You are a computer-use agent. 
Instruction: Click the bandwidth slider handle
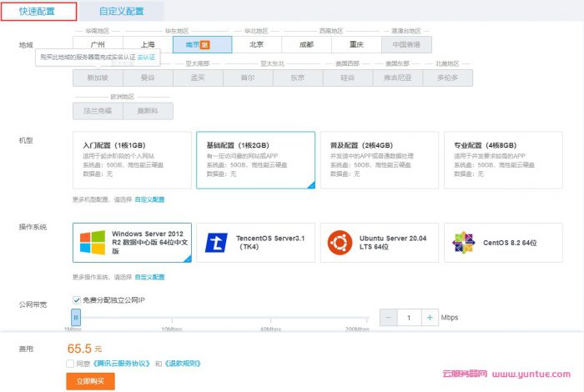click(x=76, y=318)
